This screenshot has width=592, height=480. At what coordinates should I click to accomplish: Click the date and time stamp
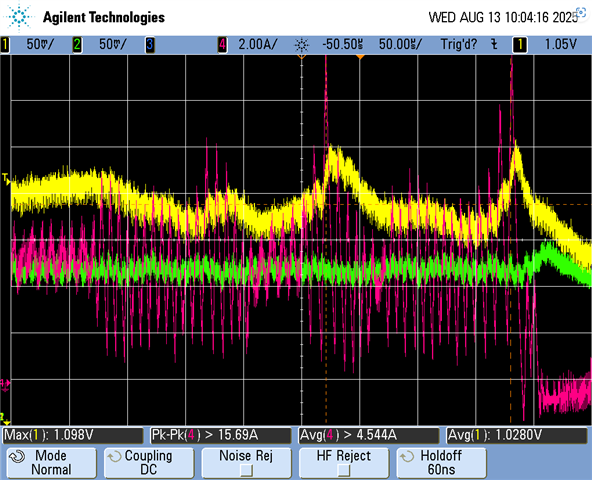(503, 17)
